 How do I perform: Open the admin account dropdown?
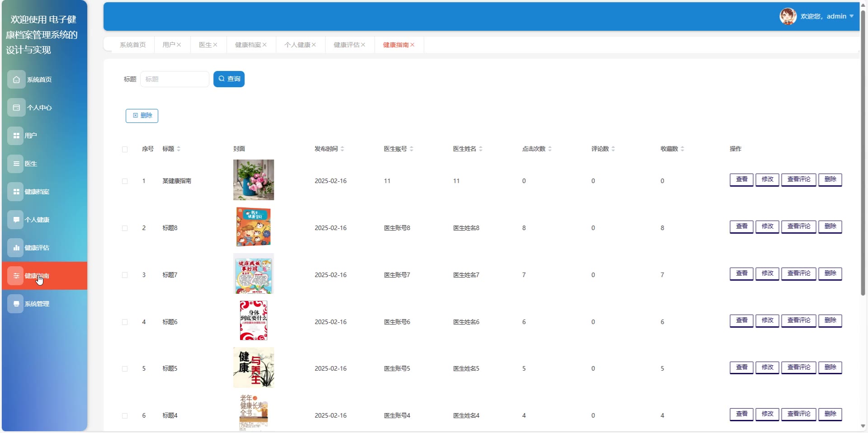pyautogui.click(x=827, y=16)
